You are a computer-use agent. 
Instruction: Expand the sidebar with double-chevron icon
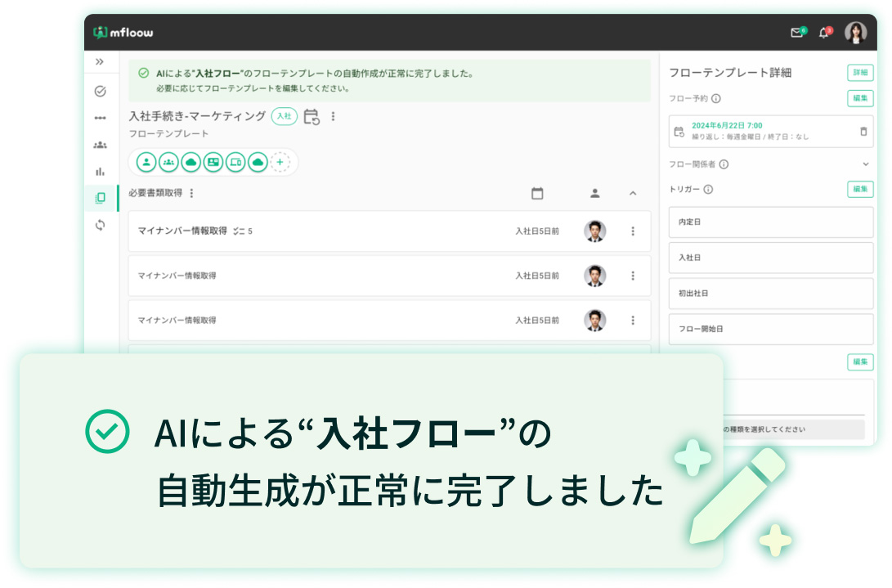[x=100, y=61]
